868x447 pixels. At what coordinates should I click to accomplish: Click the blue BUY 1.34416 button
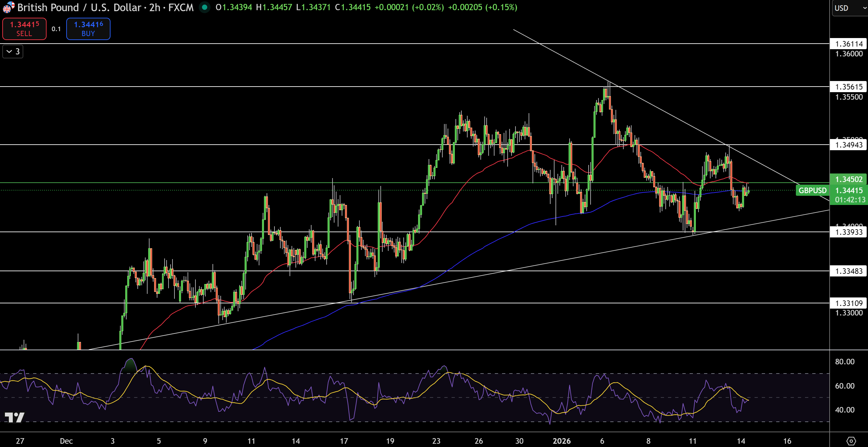click(88, 29)
